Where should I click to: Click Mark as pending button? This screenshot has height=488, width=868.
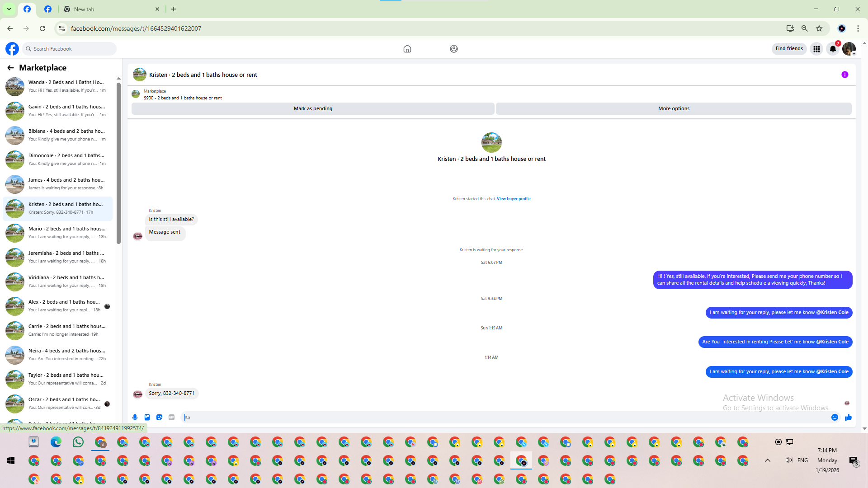coord(313,108)
